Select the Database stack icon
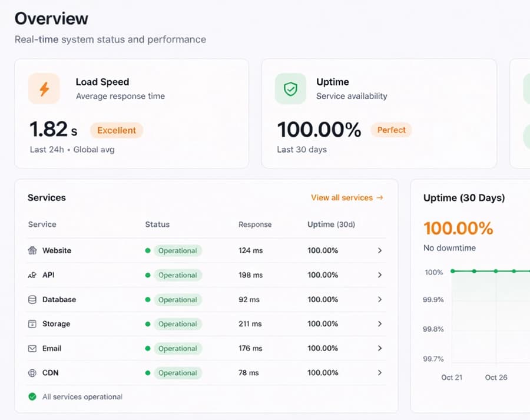 32,299
